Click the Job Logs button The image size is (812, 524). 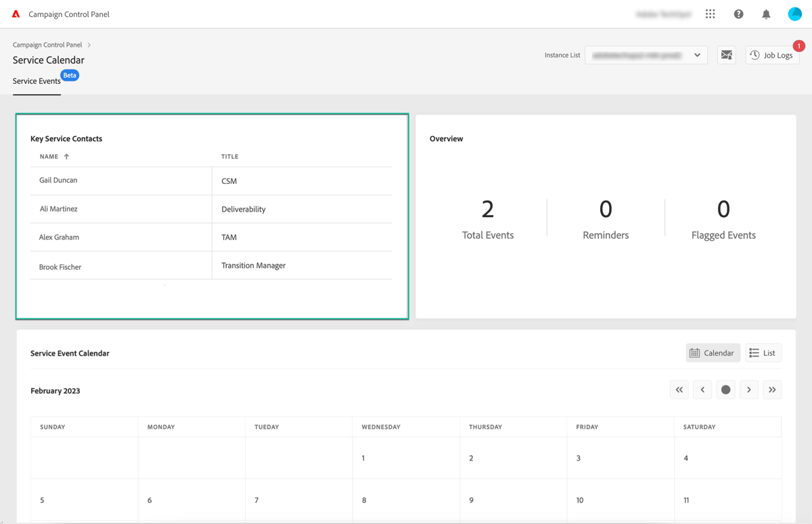pos(771,55)
